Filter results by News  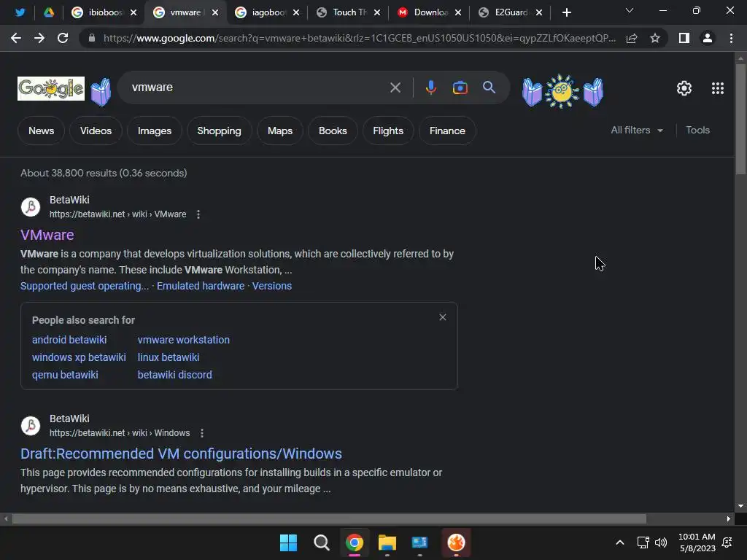(41, 131)
